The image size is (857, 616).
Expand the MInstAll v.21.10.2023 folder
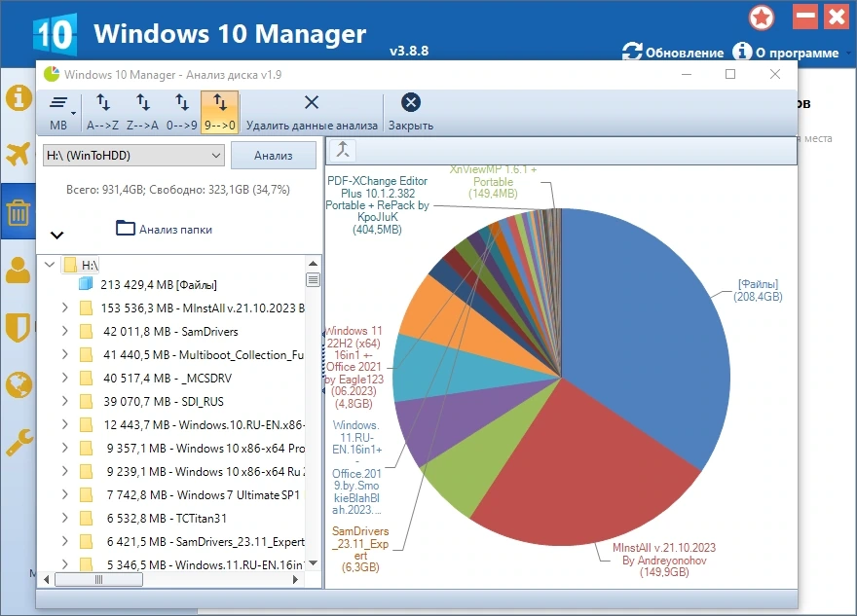point(64,308)
